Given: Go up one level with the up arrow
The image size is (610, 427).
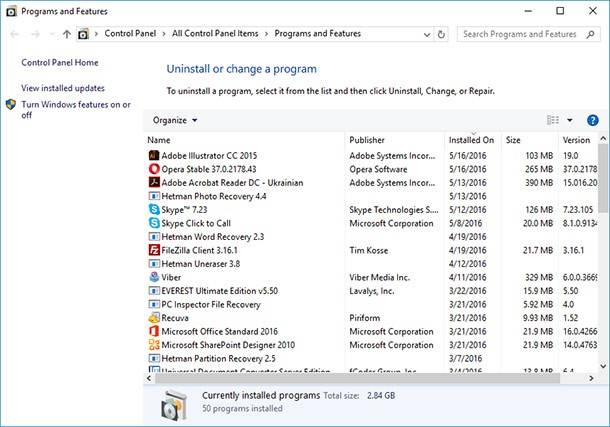Looking at the screenshot, I should point(67,34).
